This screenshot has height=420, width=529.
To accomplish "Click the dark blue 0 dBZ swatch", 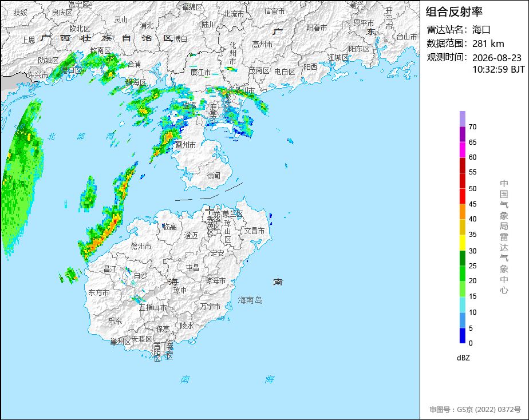I will (x=462, y=336).
